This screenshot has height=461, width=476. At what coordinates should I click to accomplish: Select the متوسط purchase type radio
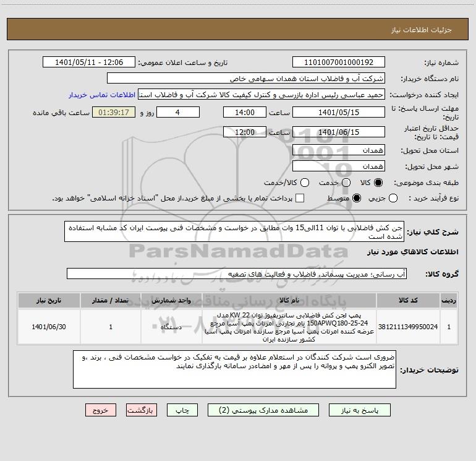357,198
